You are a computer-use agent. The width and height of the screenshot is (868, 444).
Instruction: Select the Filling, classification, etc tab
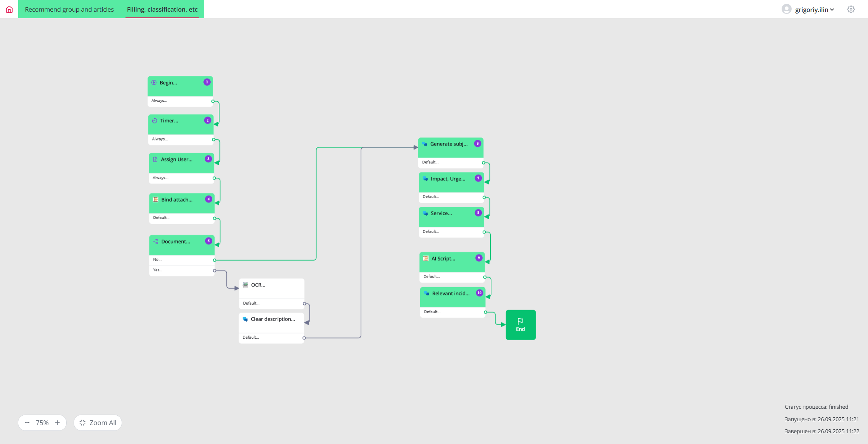[x=162, y=9]
